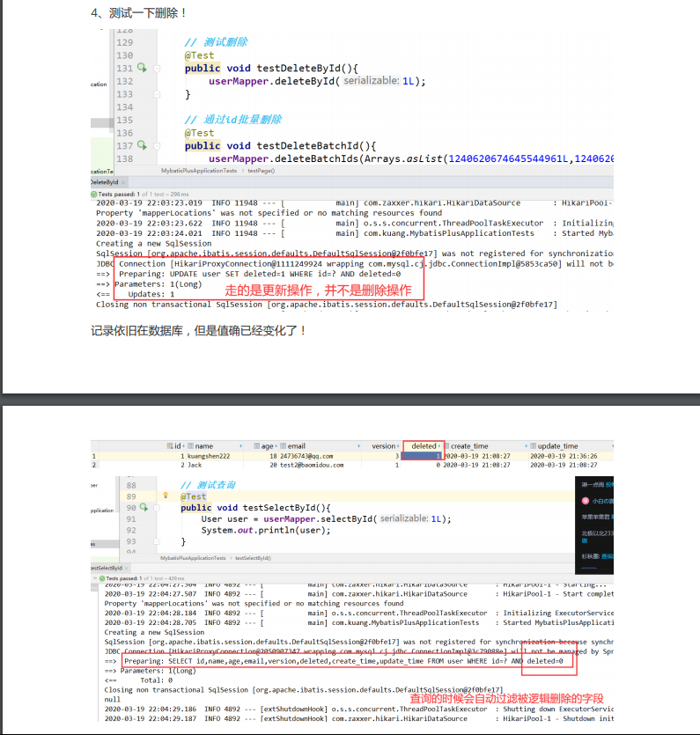This screenshot has width=700, height=735.
Task: Click heading '4、测试一下删除！'
Action: tap(138, 13)
